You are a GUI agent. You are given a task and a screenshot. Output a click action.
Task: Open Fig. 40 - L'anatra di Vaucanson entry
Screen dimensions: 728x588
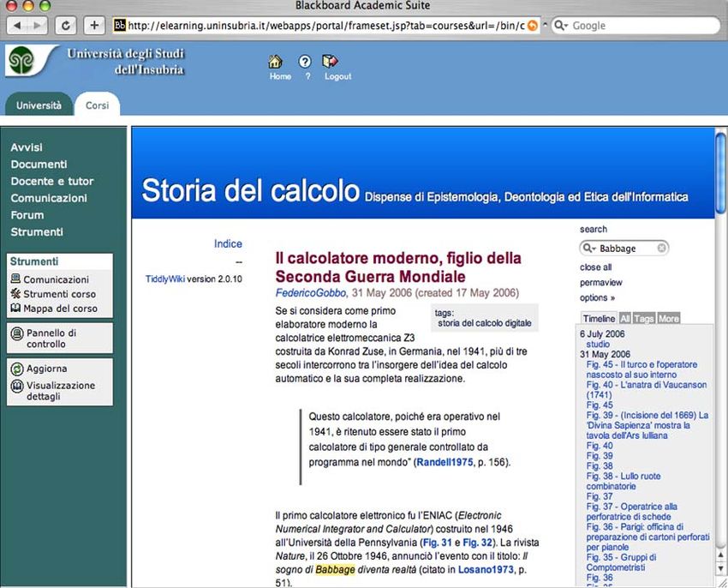pyautogui.click(x=647, y=389)
